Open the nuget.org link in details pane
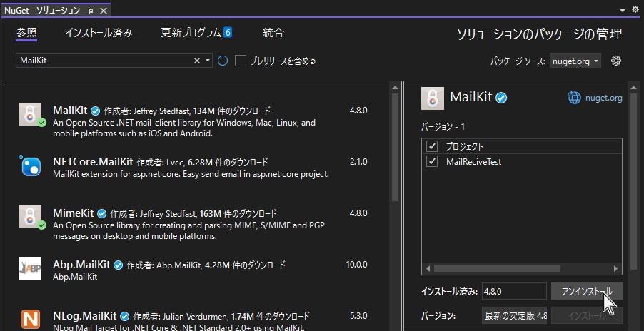This screenshot has height=331, width=644. click(604, 98)
